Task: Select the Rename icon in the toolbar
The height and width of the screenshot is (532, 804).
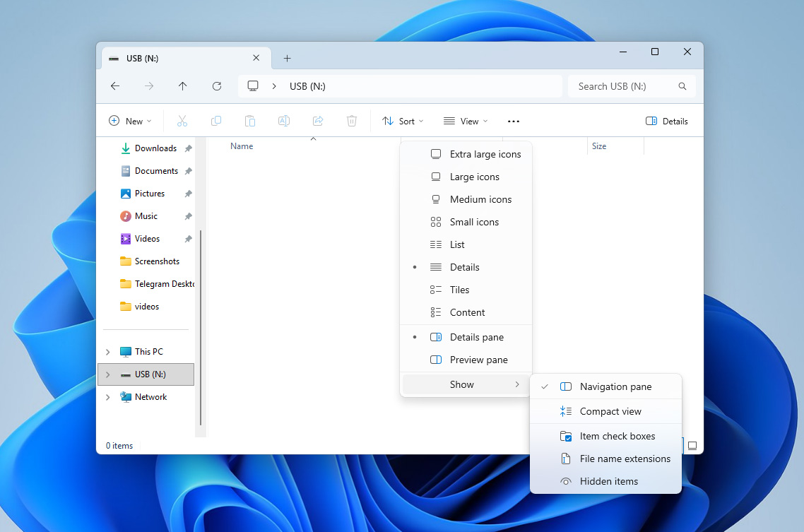Action: pyautogui.click(x=284, y=120)
